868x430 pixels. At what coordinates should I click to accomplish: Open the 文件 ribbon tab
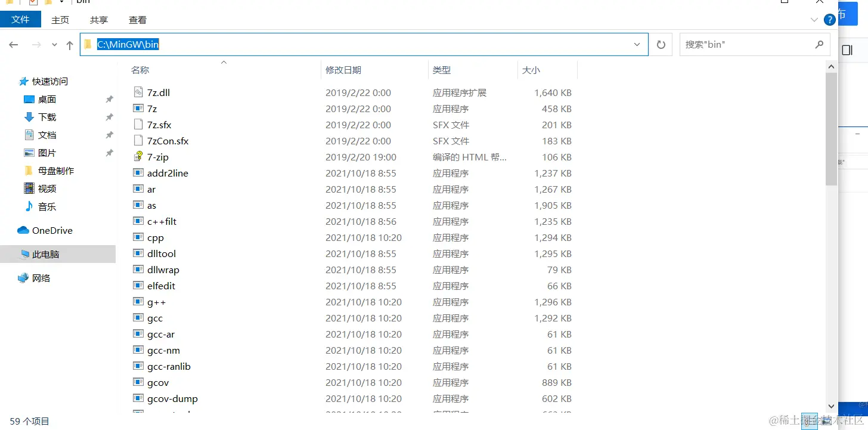[20, 20]
